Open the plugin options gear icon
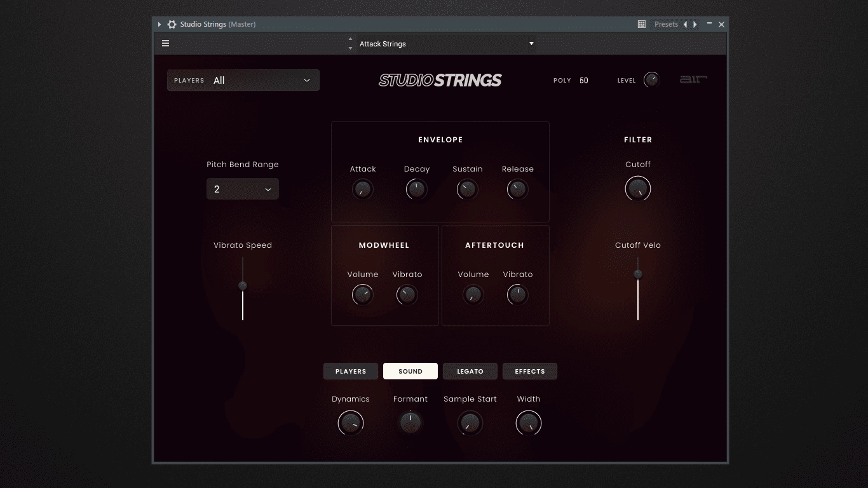Image resolution: width=868 pixels, height=488 pixels. (x=172, y=24)
